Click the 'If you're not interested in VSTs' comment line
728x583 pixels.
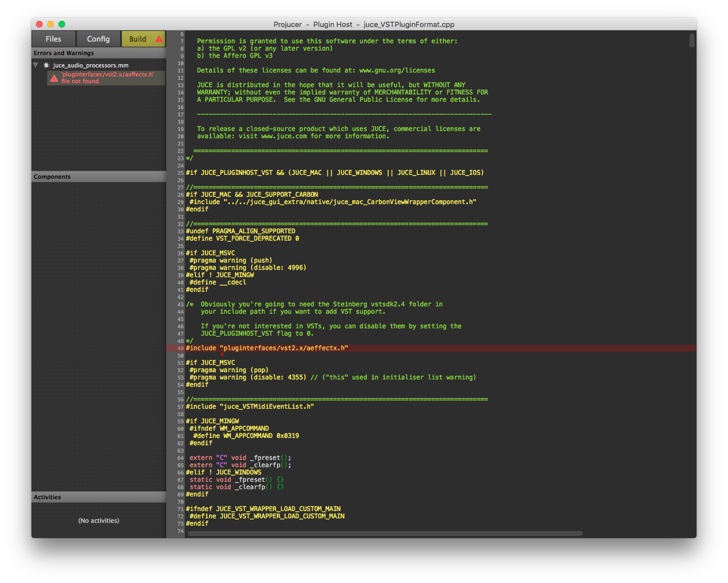click(x=331, y=326)
